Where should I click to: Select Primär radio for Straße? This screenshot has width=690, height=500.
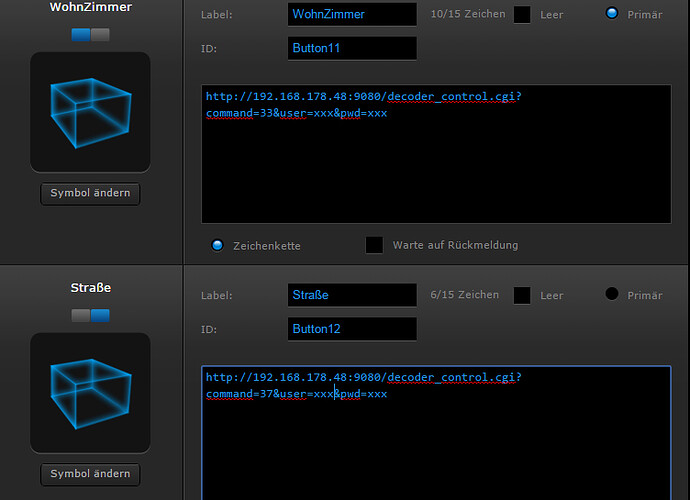coord(612,294)
